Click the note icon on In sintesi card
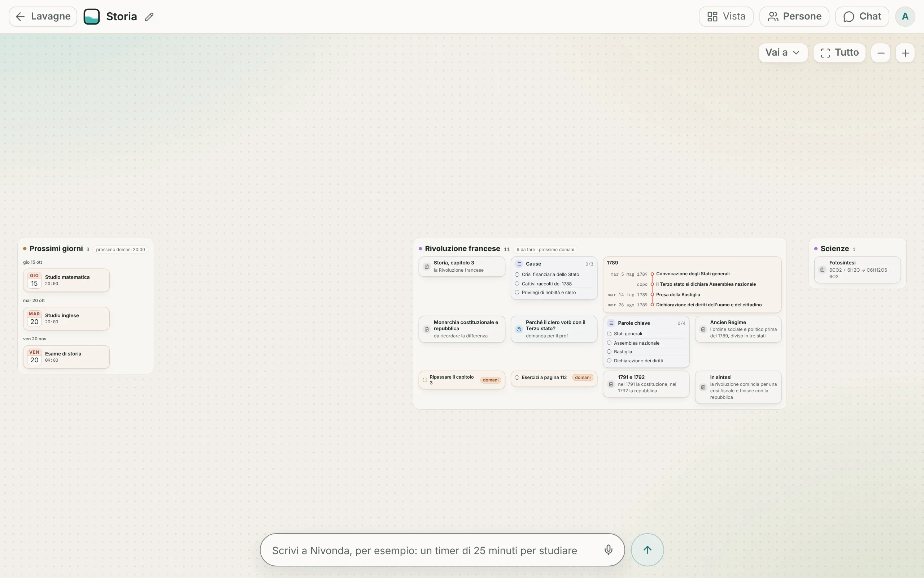 (x=703, y=387)
